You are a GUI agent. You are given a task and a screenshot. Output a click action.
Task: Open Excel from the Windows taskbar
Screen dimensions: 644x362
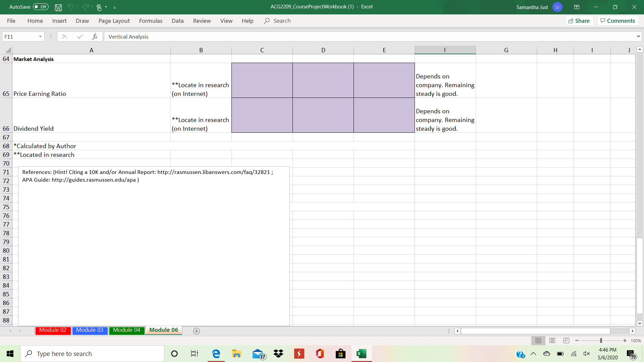point(361,354)
